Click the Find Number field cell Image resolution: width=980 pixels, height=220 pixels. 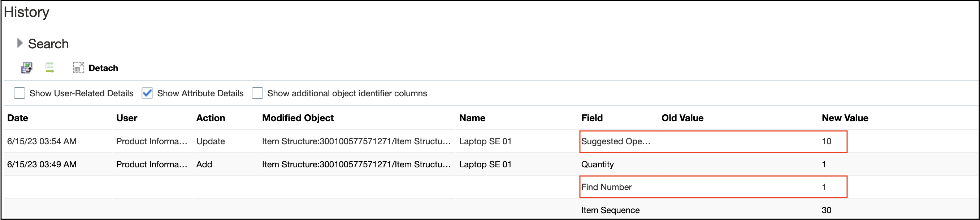606,187
